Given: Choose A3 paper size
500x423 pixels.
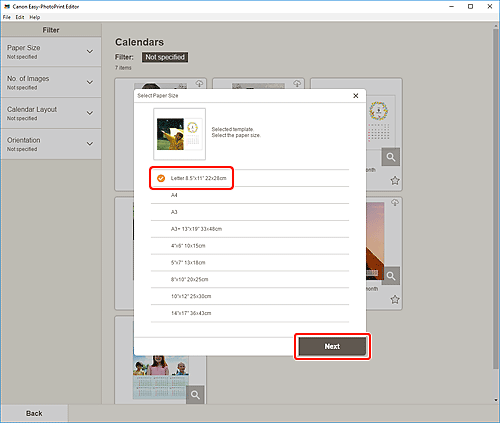Looking at the screenshot, I should pyautogui.click(x=250, y=212).
